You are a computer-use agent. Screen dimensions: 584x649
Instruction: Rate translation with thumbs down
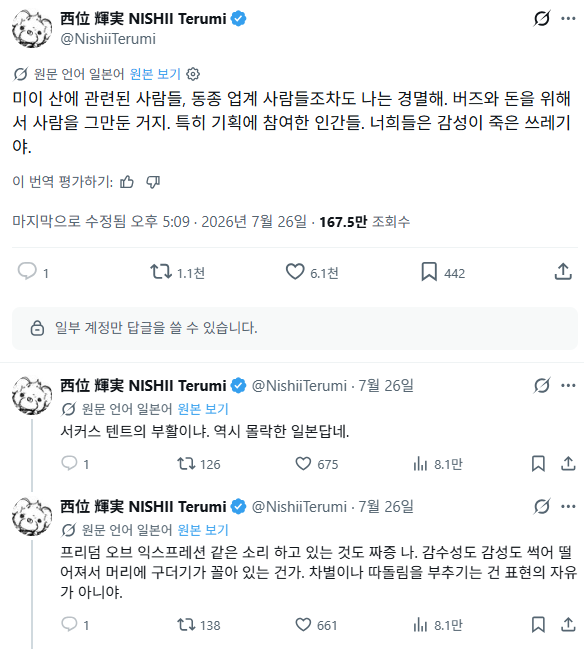(153, 182)
